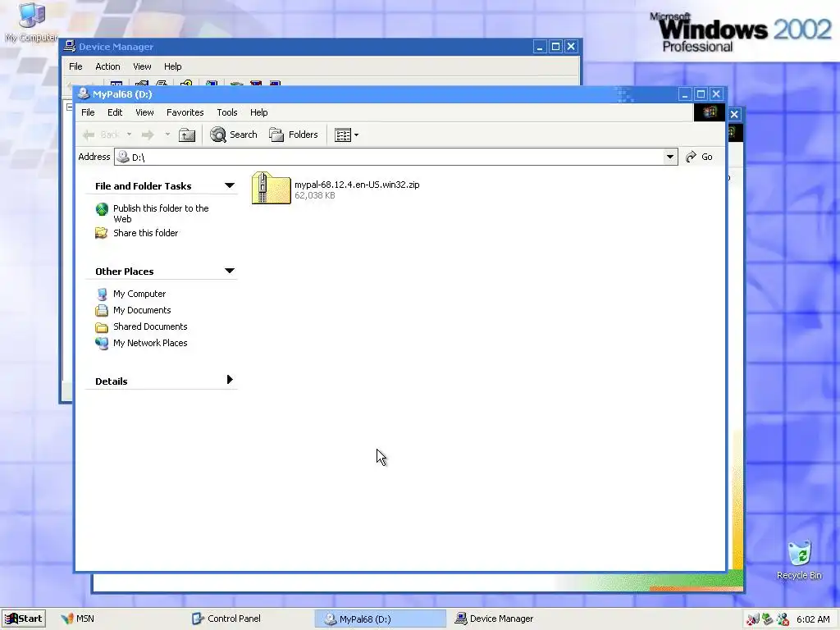Image resolution: width=840 pixels, height=630 pixels.
Task: Click the Shared Documents folder icon
Action: pos(101,326)
